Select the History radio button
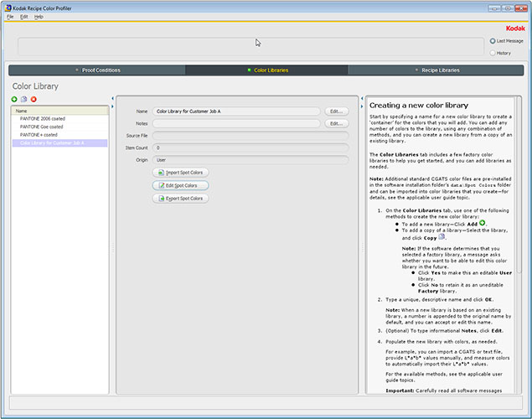This screenshot has height=419, width=532. point(493,54)
